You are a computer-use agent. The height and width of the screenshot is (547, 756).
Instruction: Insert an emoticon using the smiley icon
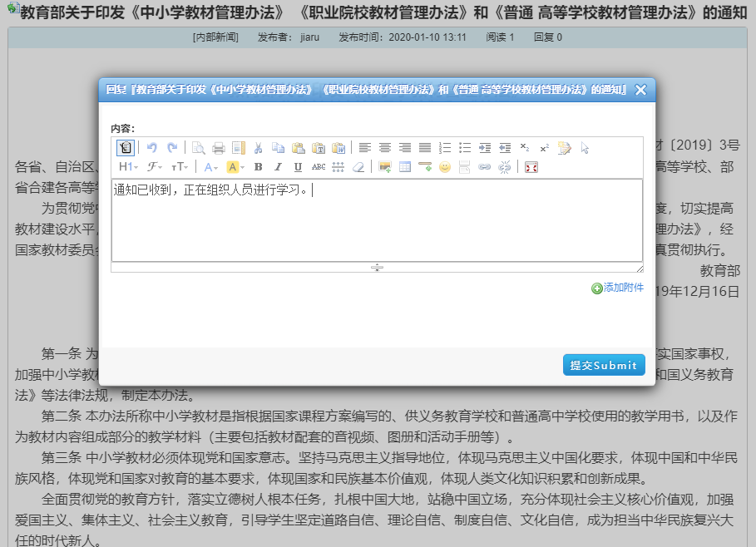pos(444,167)
